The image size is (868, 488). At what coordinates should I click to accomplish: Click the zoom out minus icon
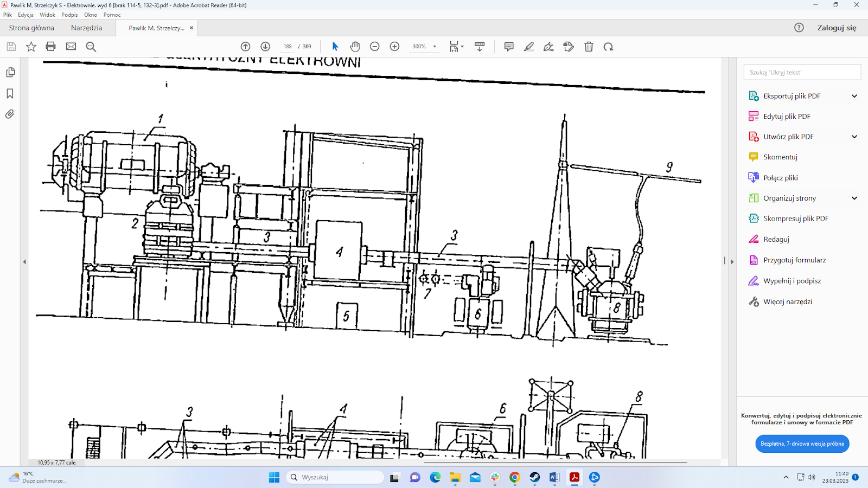pos(374,47)
